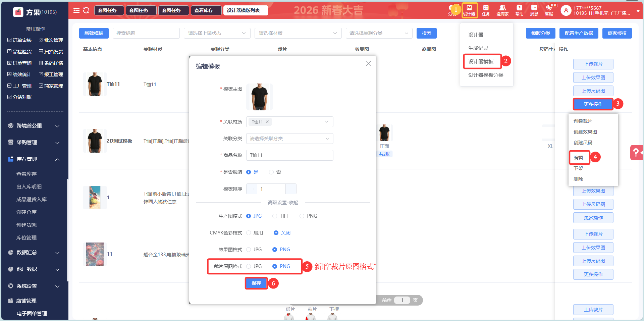
Task: Click the 商品名称 input field
Action: (x=290, y=155)
